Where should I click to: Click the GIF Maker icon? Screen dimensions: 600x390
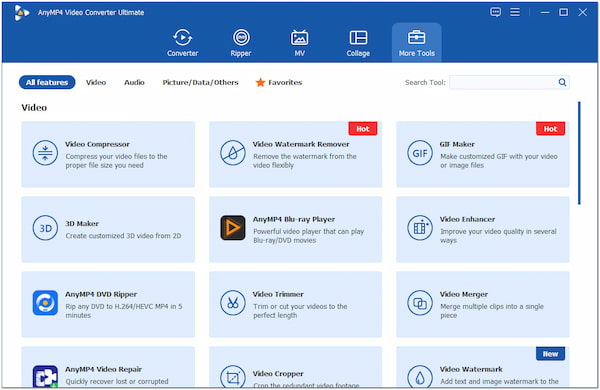pos(420,153)
